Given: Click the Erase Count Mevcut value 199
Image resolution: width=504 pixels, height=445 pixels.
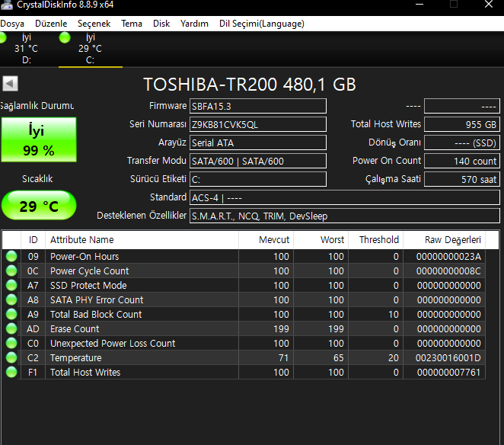Looking at the screenshot, I should [281, 329].
